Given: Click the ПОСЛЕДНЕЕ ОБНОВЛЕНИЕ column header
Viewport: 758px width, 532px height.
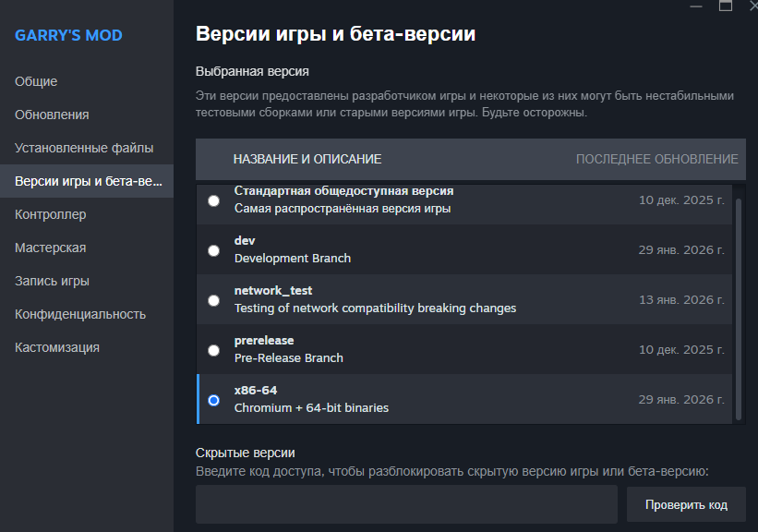Looking at the screenshot, I should (656, 159).
